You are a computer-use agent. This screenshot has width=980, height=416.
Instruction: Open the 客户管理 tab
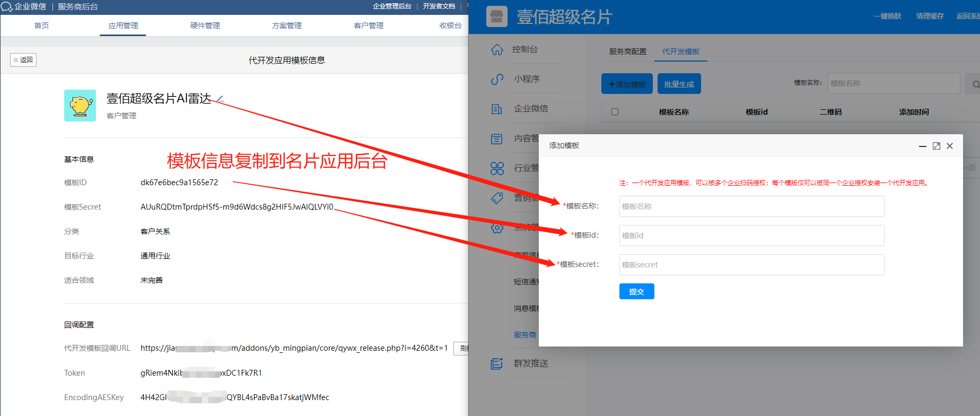pos(369,25)
